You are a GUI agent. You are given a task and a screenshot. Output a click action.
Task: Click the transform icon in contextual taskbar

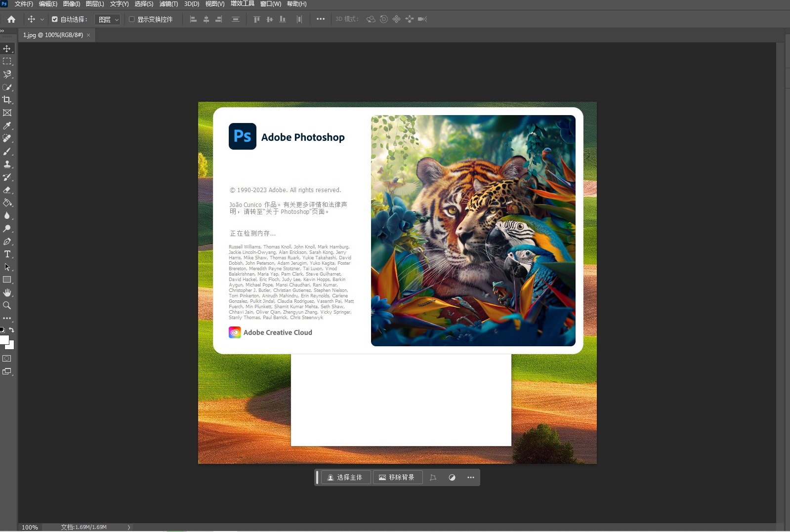click(x=433, y=477)
